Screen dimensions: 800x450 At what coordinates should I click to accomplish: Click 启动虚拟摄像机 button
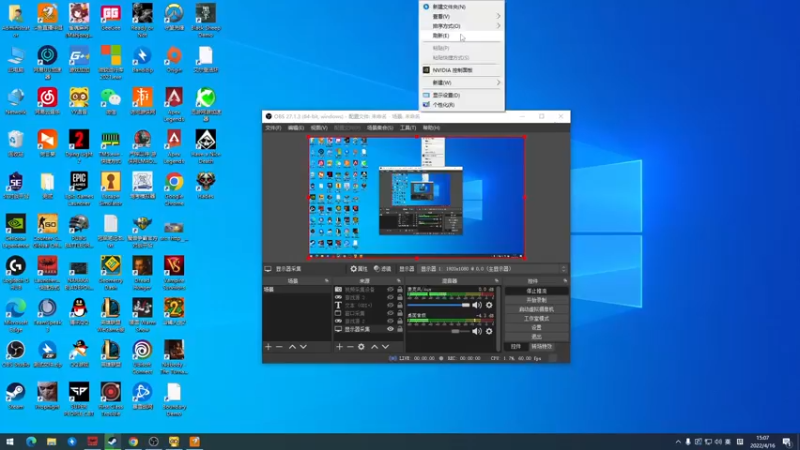point(536,309)
